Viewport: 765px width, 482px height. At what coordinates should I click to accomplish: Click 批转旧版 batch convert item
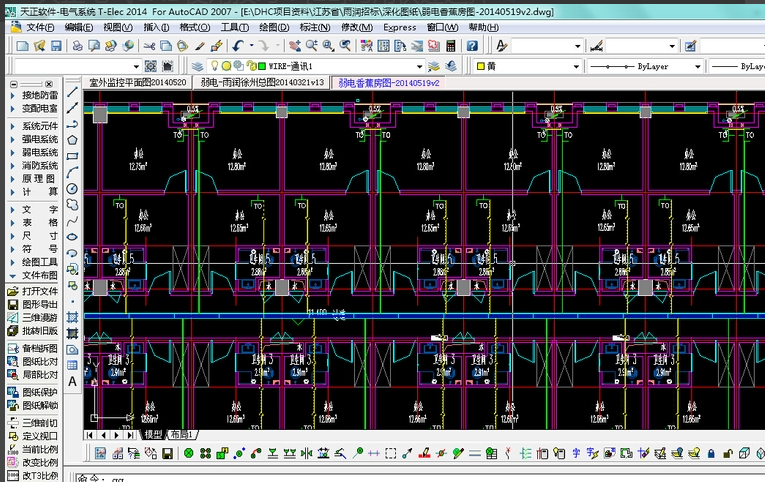33,331
